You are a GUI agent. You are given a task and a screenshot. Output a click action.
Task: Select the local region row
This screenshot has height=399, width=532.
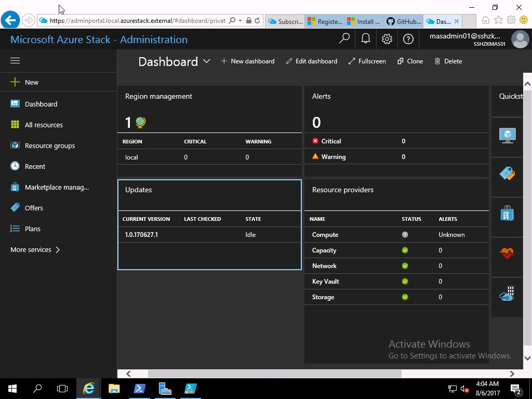[x=209, y=157]
